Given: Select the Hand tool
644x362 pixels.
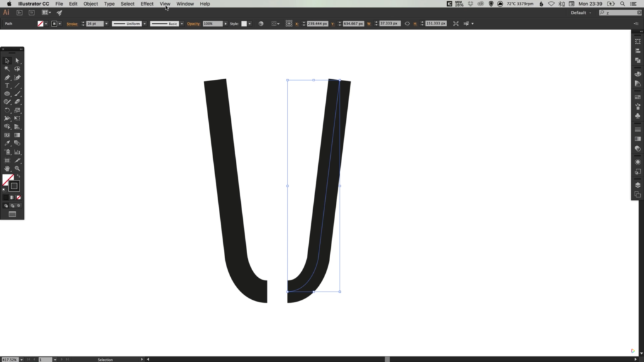Looking at the screenshot, I should point(8,168).
